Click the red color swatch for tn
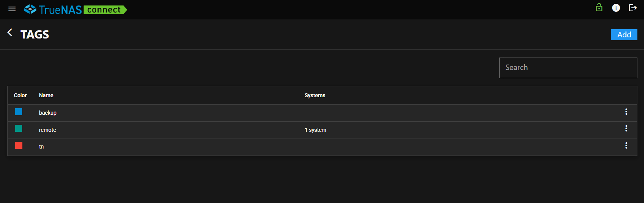The width and height of the screenshot is (644, 203). coord(19,146)
